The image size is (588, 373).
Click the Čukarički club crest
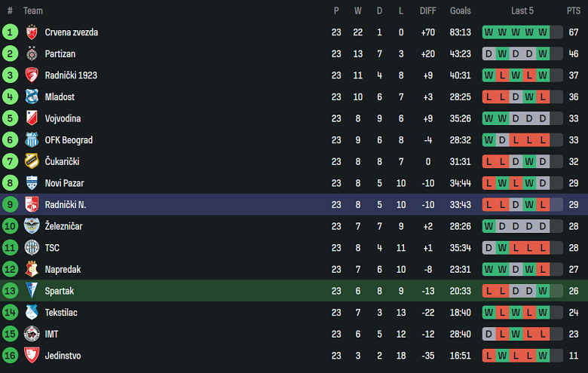[32, 161]
